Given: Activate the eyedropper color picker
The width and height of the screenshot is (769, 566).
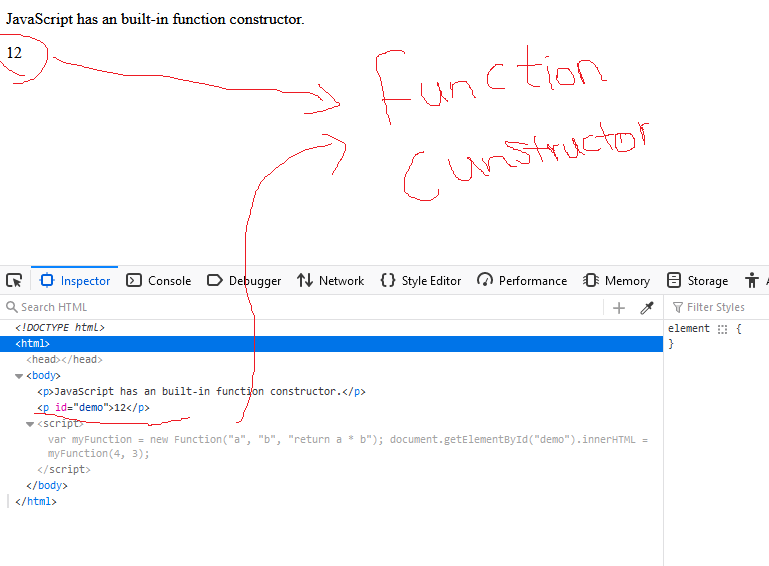Looking at the screenshot, I should (x=647, y=308).
